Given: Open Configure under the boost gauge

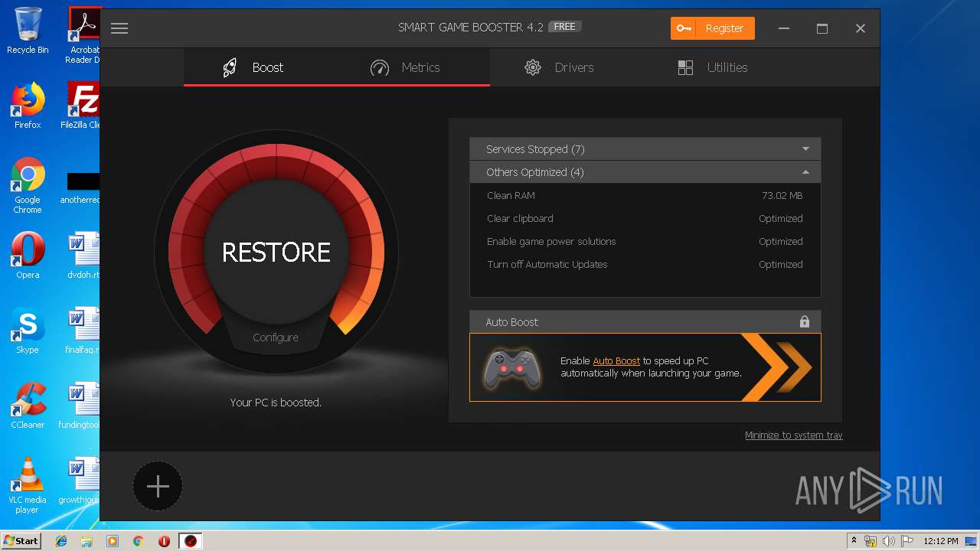Looking at the screenshot, I should (x=276, y=337).
